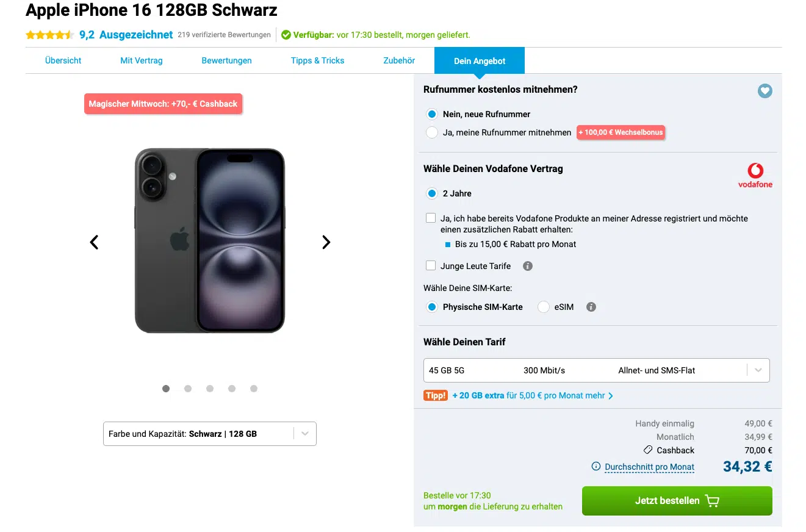Show previous product image with left arrow

point(94,242)
